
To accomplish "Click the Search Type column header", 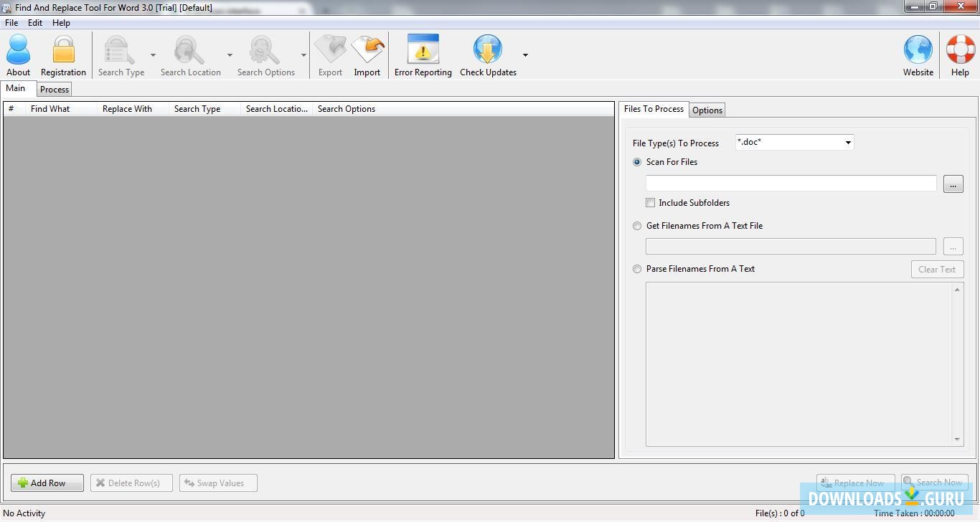I will tap(204, 109).
